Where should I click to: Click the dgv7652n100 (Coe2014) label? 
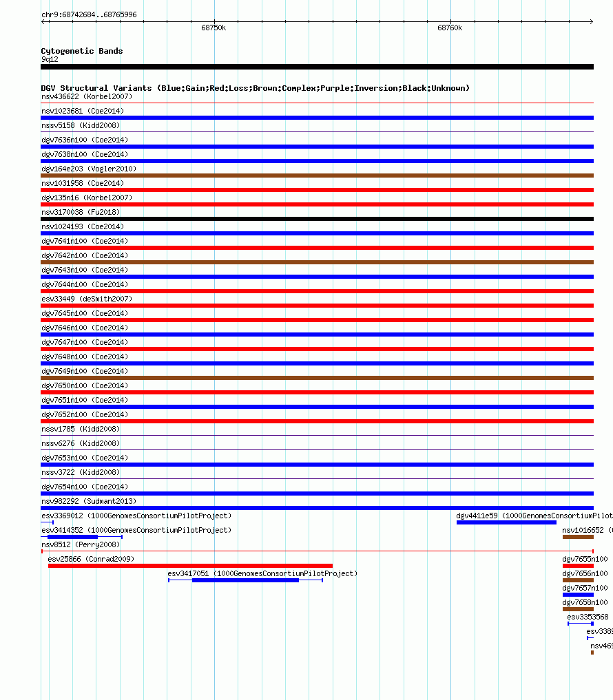pyautogui.click(x=85, y=414)
